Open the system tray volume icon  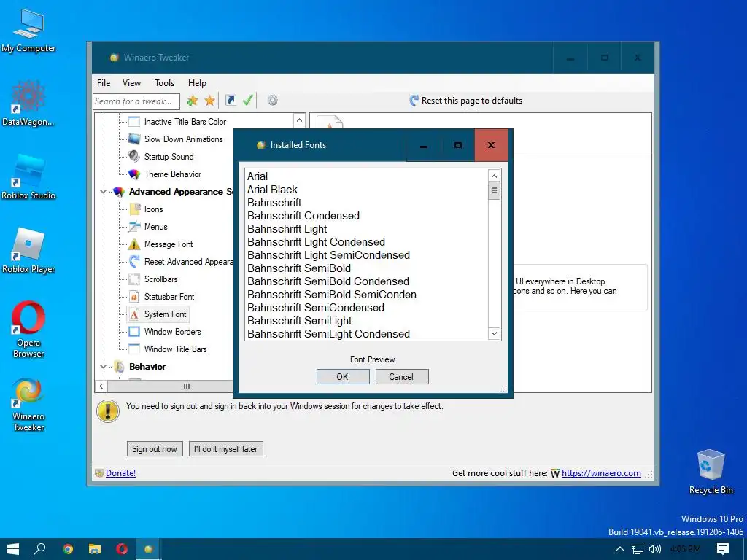[655, 549]
